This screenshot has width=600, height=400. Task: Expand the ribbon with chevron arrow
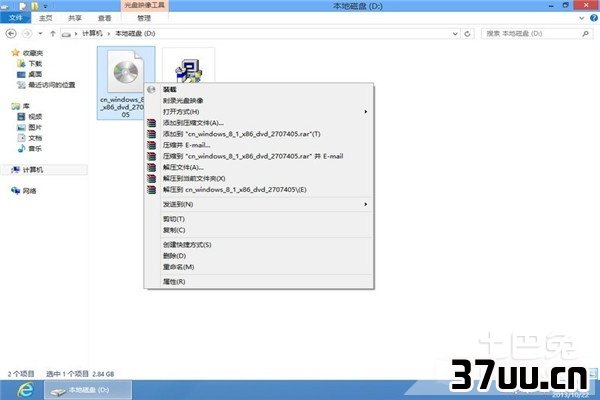(x=582, y=18)
